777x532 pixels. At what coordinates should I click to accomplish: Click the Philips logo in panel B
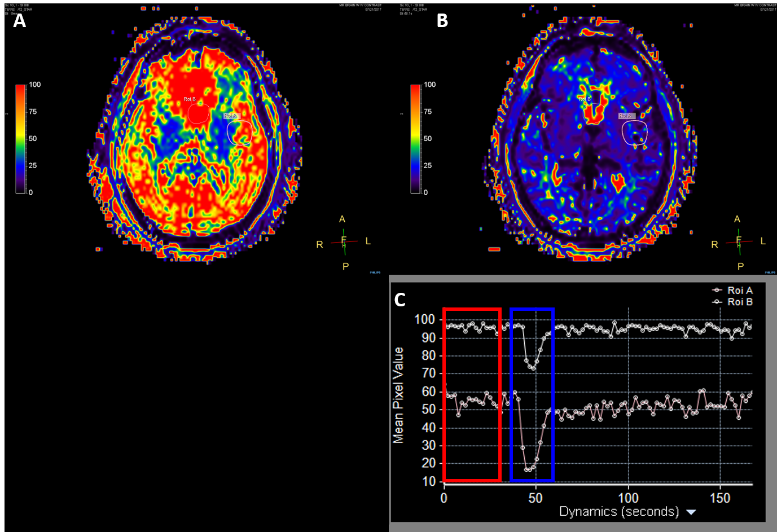tap(770, 272)
